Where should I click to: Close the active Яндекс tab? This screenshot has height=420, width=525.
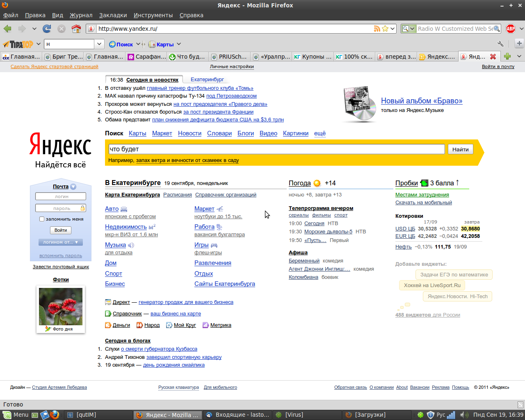tap(493, 57)
